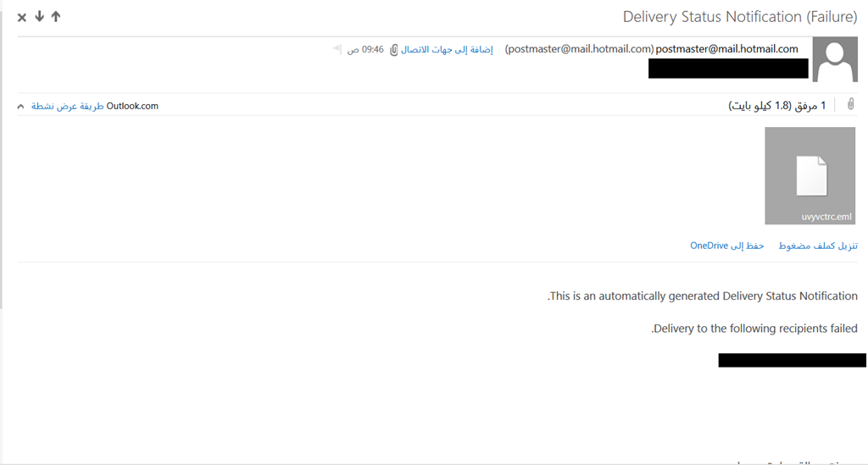This screenshot has height=470, width=868.
Task: Collapse the attachment section with the chevron
Action: pyautogui.click(x=20, y=106)
